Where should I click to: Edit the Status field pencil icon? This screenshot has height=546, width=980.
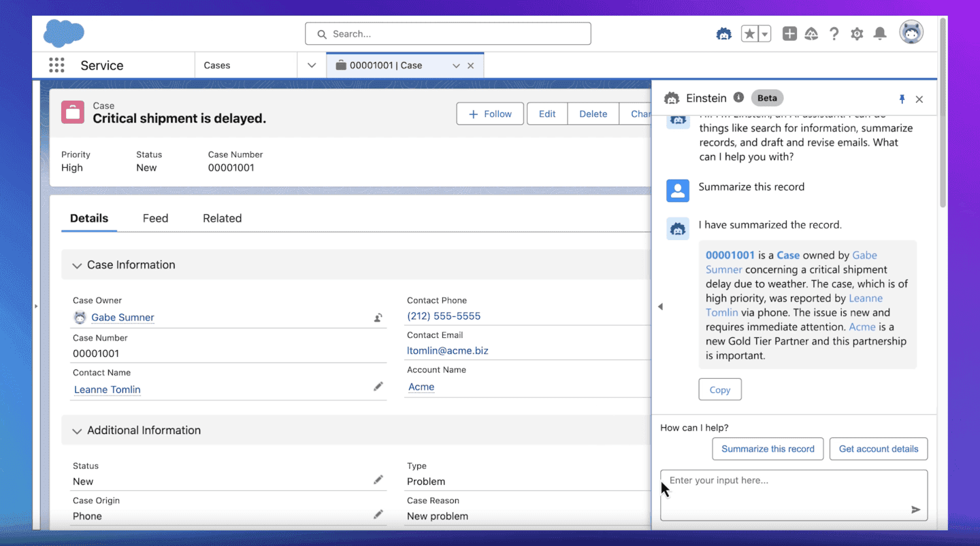click(378, 480)
